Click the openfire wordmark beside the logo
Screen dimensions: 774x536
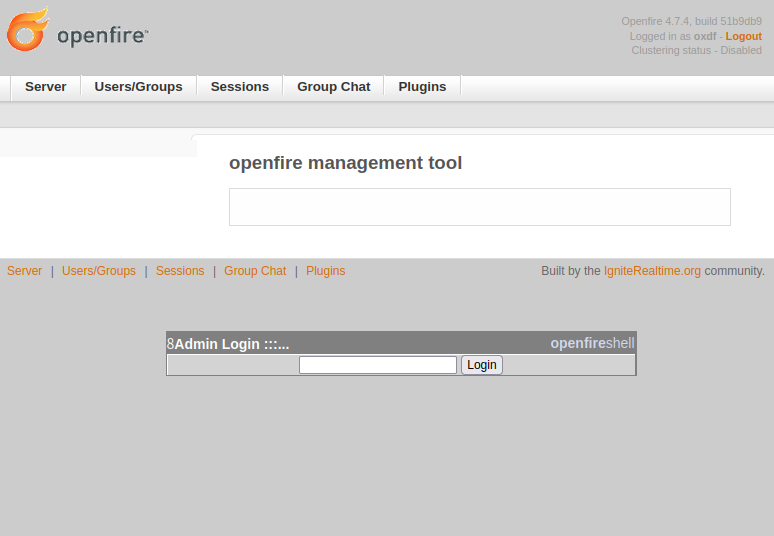(102, 37)
